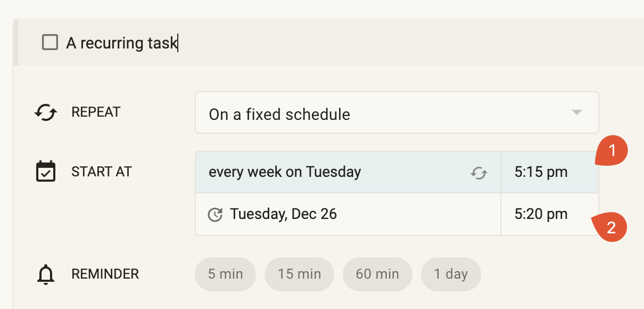Set a 5 min reminder

[225, 274]
